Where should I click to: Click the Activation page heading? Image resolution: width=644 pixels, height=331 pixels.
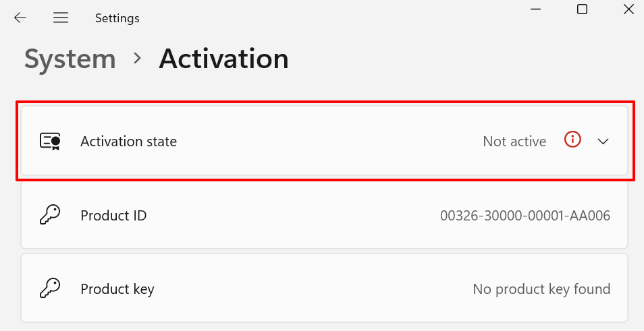coord(223,59)
